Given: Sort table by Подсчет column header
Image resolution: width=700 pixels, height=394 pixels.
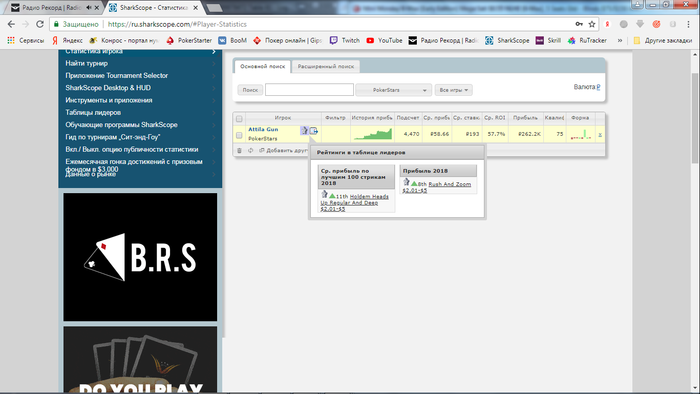Looking at the screenshot, I should [408, 118].
